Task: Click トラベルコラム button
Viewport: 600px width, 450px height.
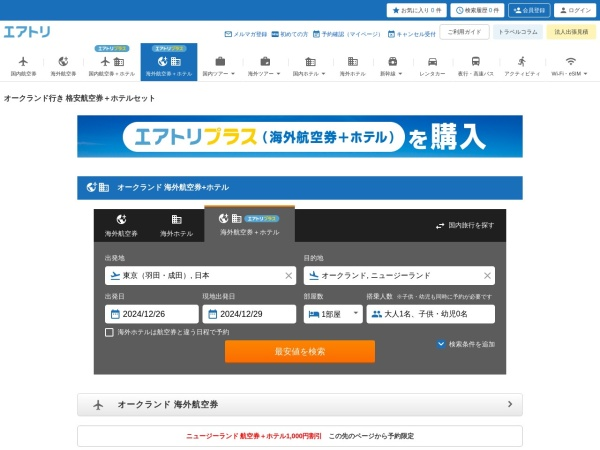Action: (x=517, y=32)
